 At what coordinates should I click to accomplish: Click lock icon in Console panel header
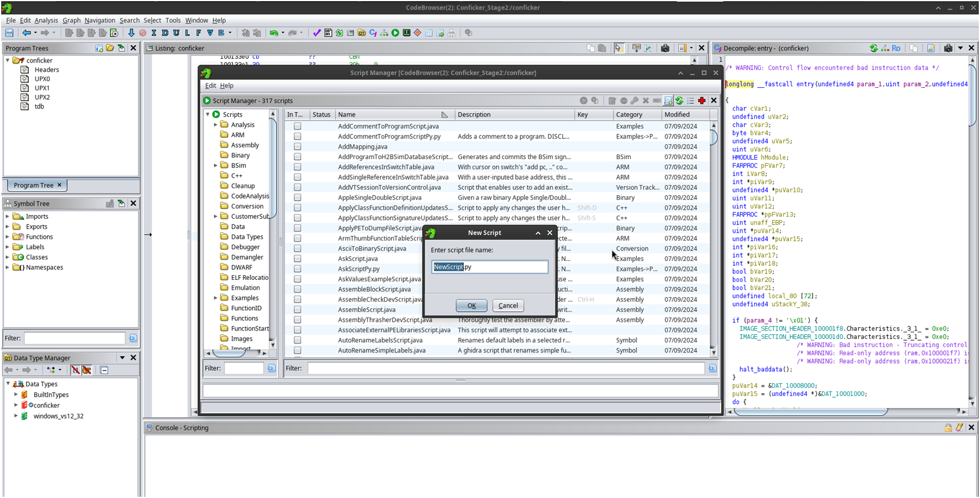pyautogui.click(x=948, y=428)
